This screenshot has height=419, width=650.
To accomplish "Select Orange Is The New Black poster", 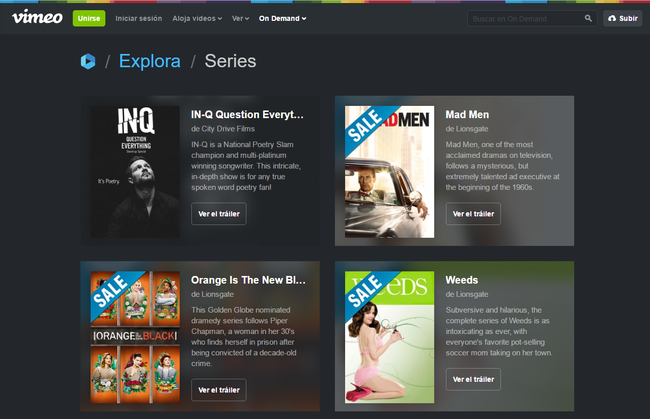I will 135,337.
